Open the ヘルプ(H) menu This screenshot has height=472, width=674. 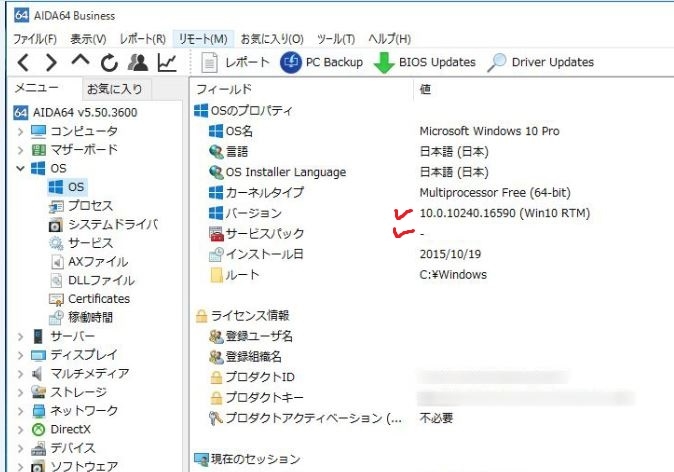coord(389,39)
